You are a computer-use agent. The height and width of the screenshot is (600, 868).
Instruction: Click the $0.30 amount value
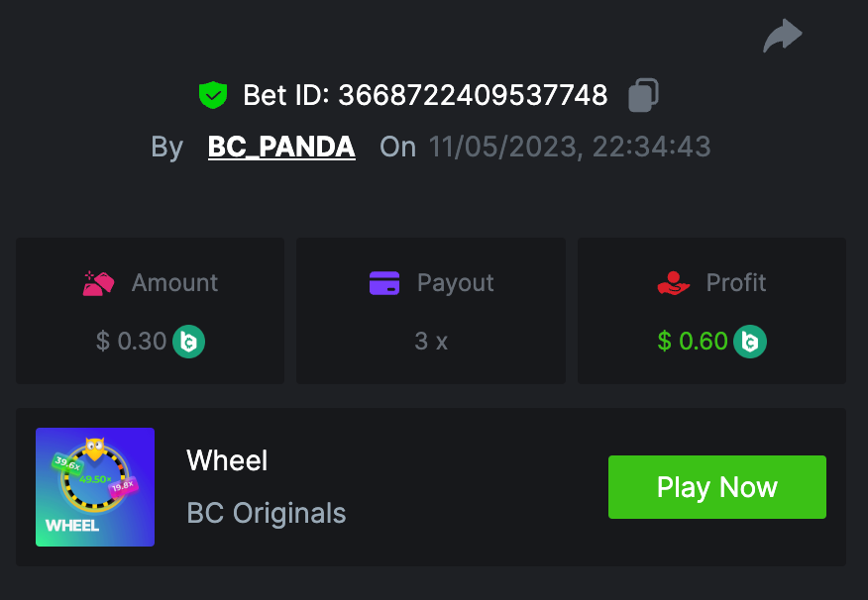click(132, 342)
